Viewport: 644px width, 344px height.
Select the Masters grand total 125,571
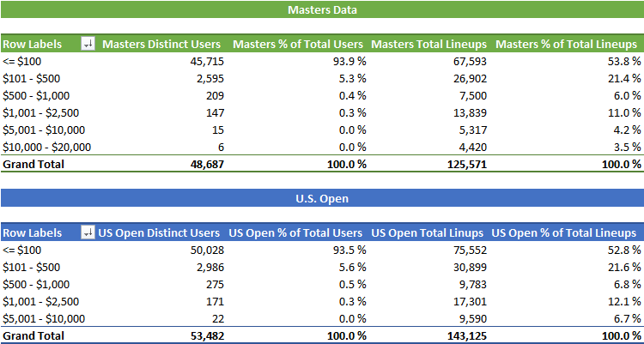[467, 165]
